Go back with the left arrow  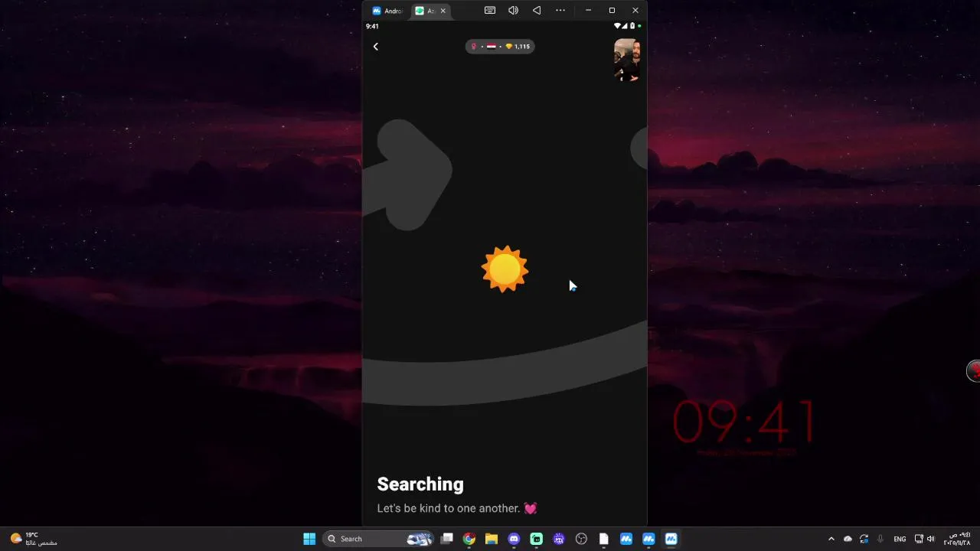tap(375, 47)
